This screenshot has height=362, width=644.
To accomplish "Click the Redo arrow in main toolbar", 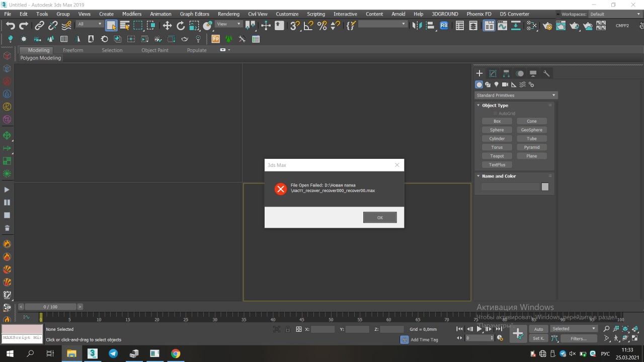I will pyautogui.click(x=24, y=25).
